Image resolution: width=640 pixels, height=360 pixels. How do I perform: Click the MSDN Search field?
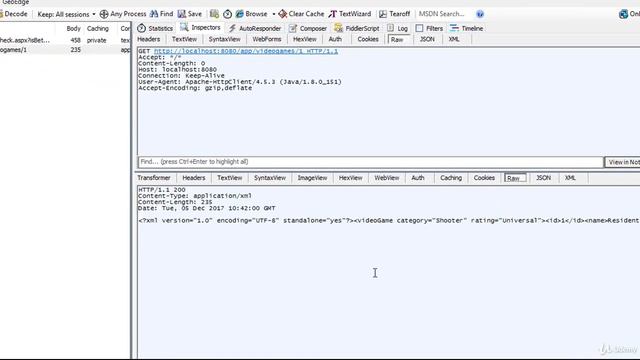click(443, 14)
